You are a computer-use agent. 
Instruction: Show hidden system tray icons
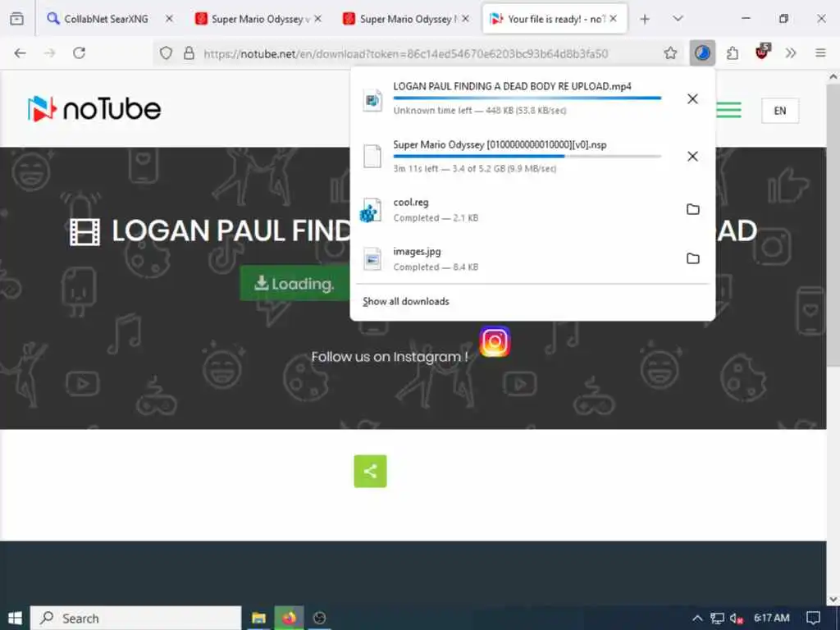[x=697, y=619]
